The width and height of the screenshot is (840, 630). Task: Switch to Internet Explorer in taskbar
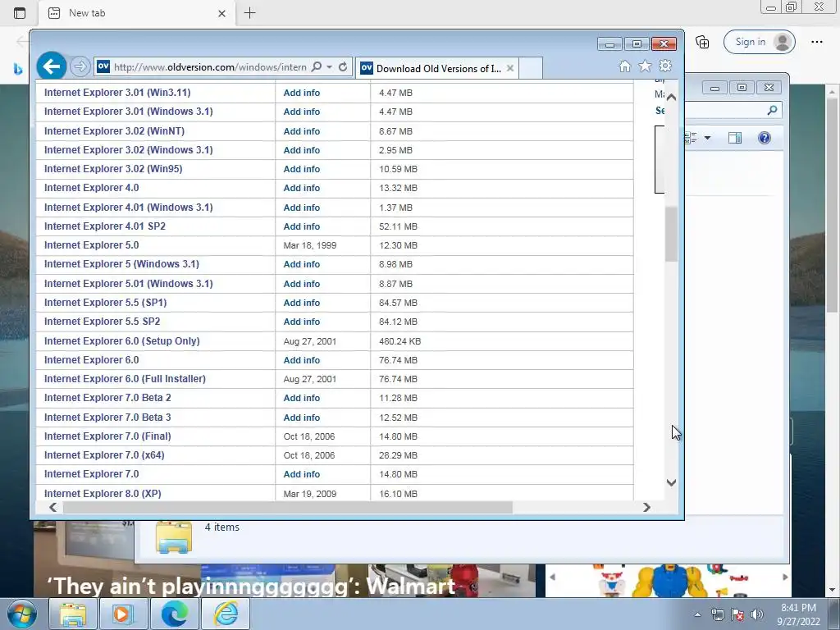(226, 614)
